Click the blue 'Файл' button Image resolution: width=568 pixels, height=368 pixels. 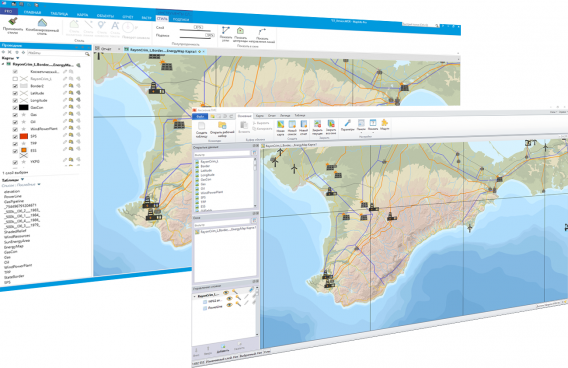(200, 116)
